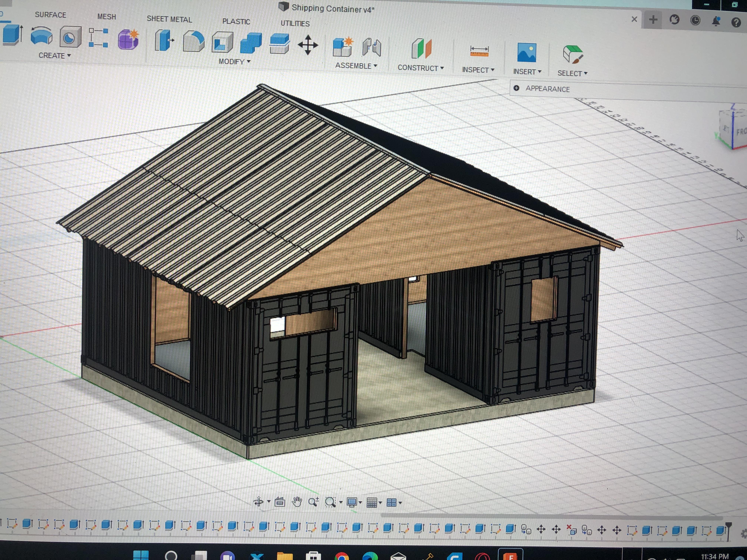Click the Look At icon

click(280, 502)
